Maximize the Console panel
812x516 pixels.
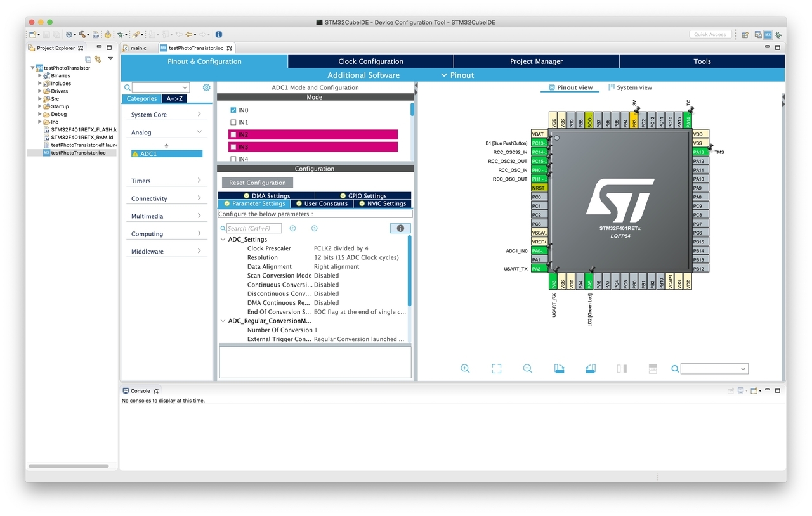point(778,390)
